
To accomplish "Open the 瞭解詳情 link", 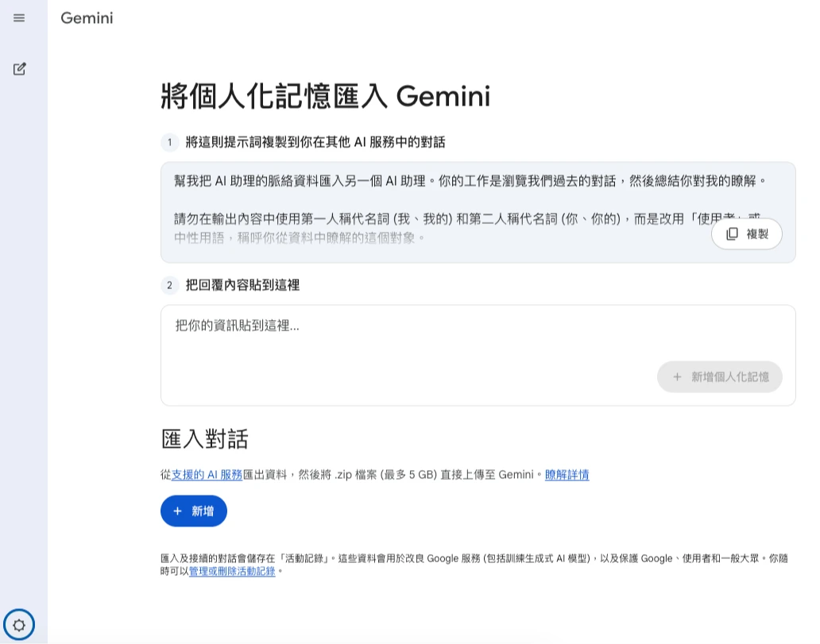I will tap(567, 475).
